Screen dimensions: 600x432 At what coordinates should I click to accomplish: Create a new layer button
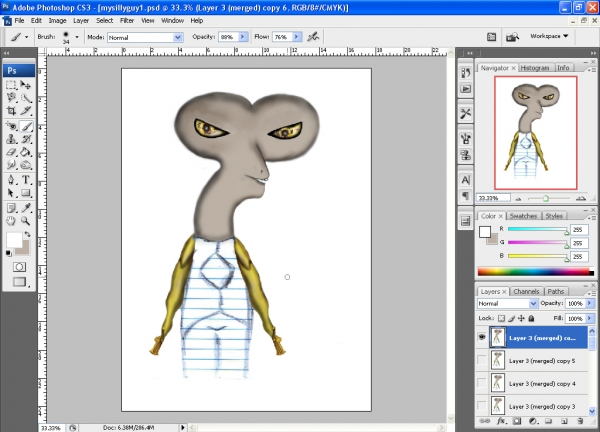point(564,421)
